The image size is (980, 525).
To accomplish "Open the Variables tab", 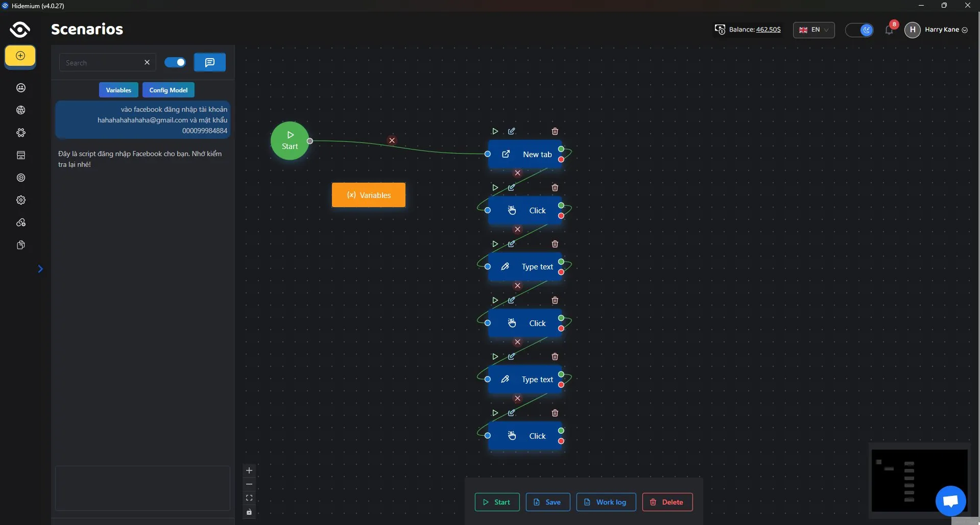I will [x=118, y=90].
